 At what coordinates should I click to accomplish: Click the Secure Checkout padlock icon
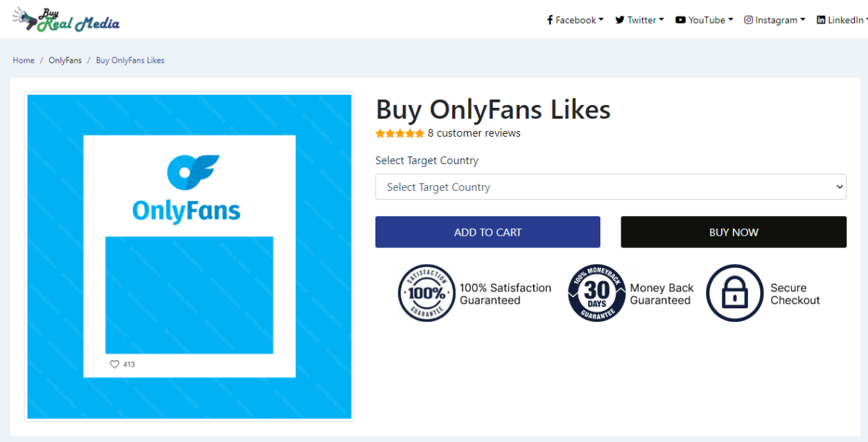point(734,293)
